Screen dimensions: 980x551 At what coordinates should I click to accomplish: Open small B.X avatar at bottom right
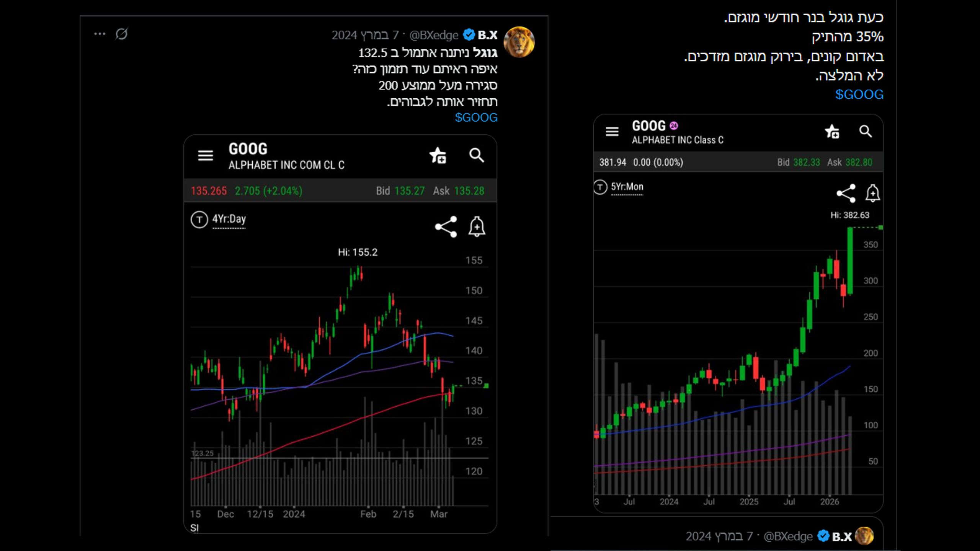pos(864,536)
